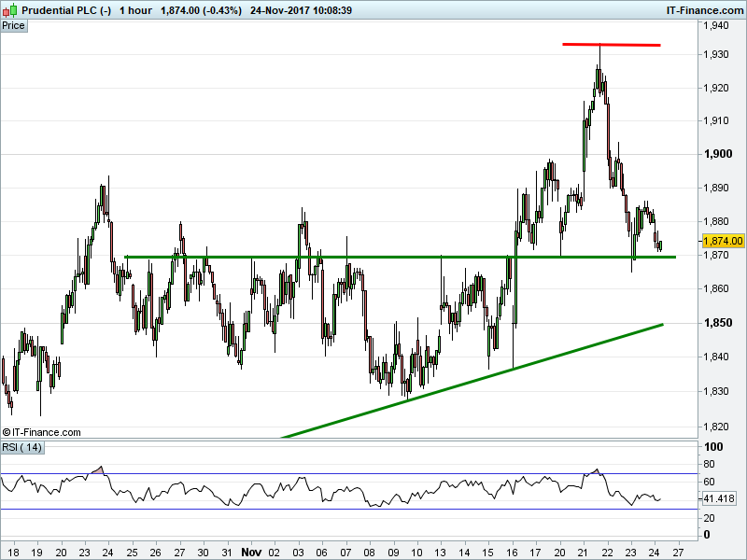
Task: Click the 1,910 price axis label
Action: [716, 120]
